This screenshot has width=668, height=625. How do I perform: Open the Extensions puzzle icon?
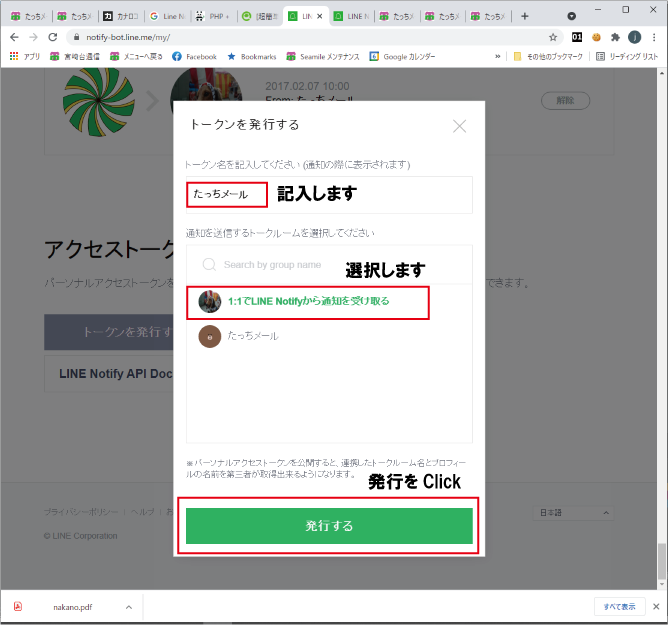point(615,37)
